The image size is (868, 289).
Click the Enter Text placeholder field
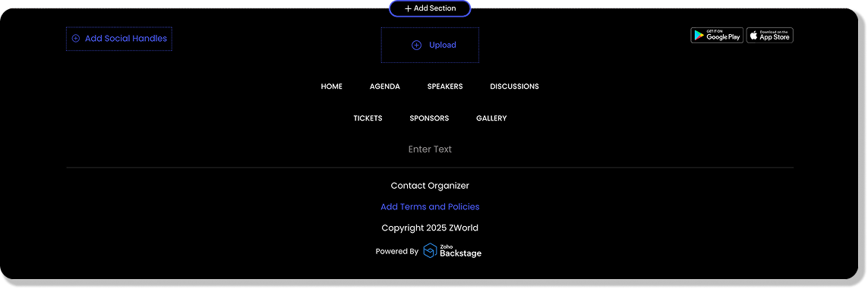click(x=430, y=149)
